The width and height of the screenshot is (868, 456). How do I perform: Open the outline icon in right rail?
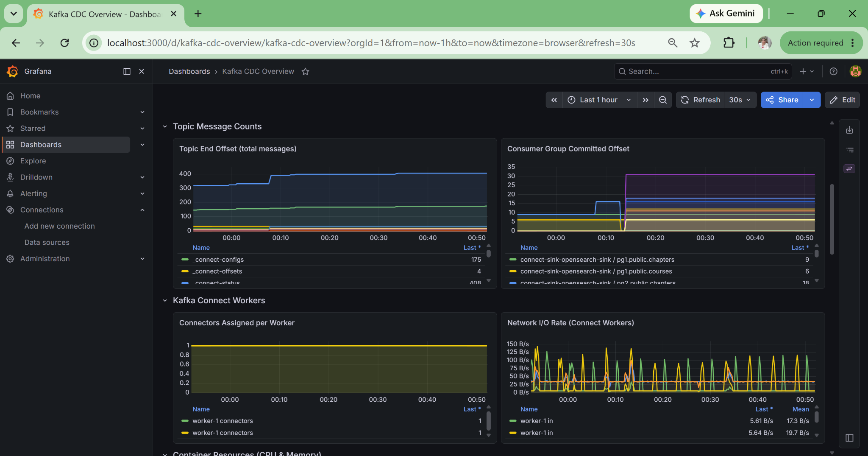coord(849,150)
